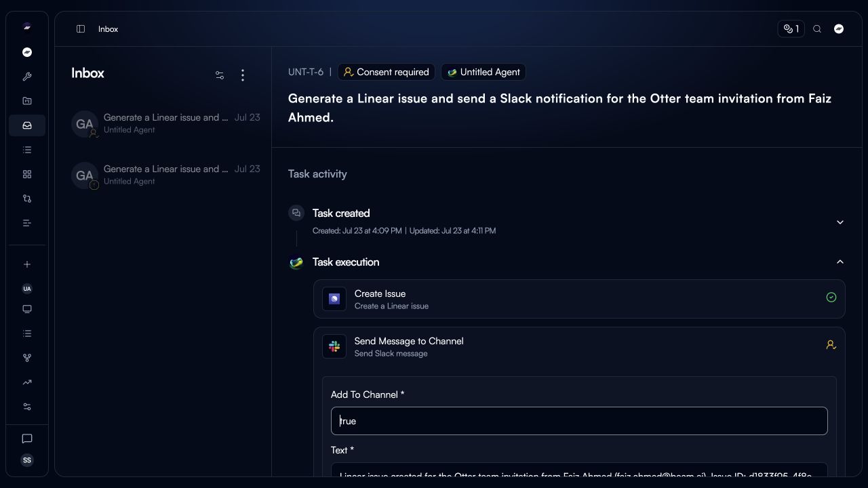Screen dimensions: 868x488
Task: Click the UNT-T-6 task ID
Action: click(x=306, y=72)
